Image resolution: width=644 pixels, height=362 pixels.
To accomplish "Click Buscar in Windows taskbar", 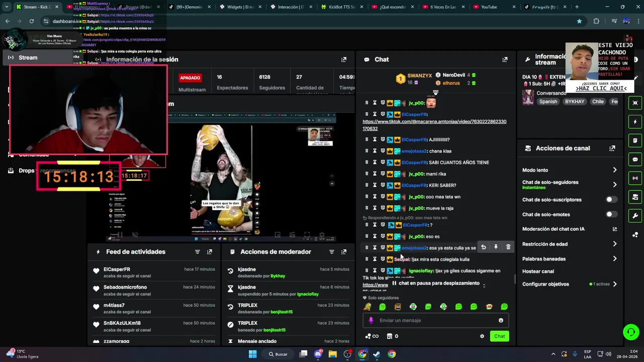I will pos(278,354).
